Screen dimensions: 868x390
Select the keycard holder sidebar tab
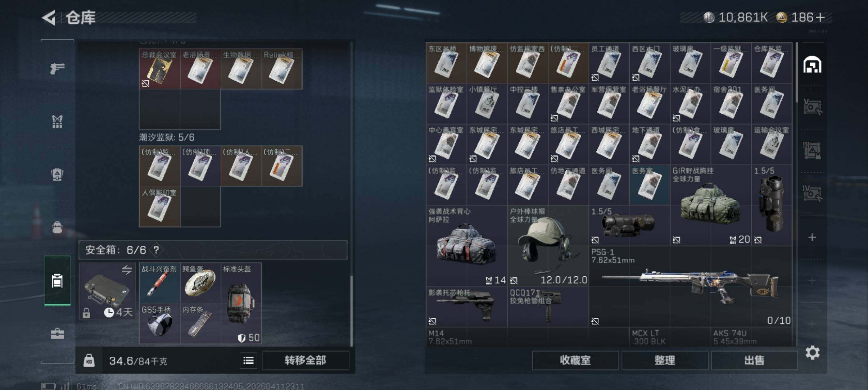tap(57, 281)
